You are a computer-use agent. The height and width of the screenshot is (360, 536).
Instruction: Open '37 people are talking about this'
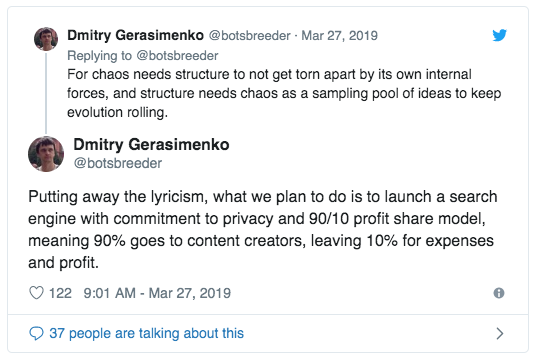(146, 333)
